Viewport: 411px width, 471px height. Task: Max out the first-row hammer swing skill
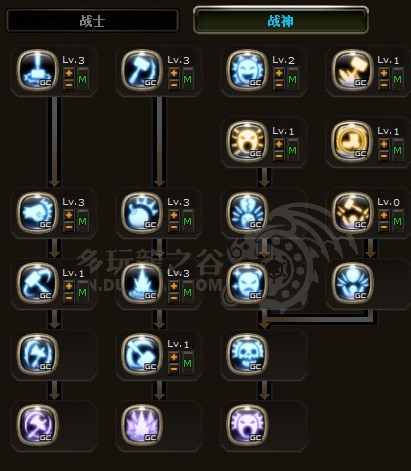click(x=188, y=79)
